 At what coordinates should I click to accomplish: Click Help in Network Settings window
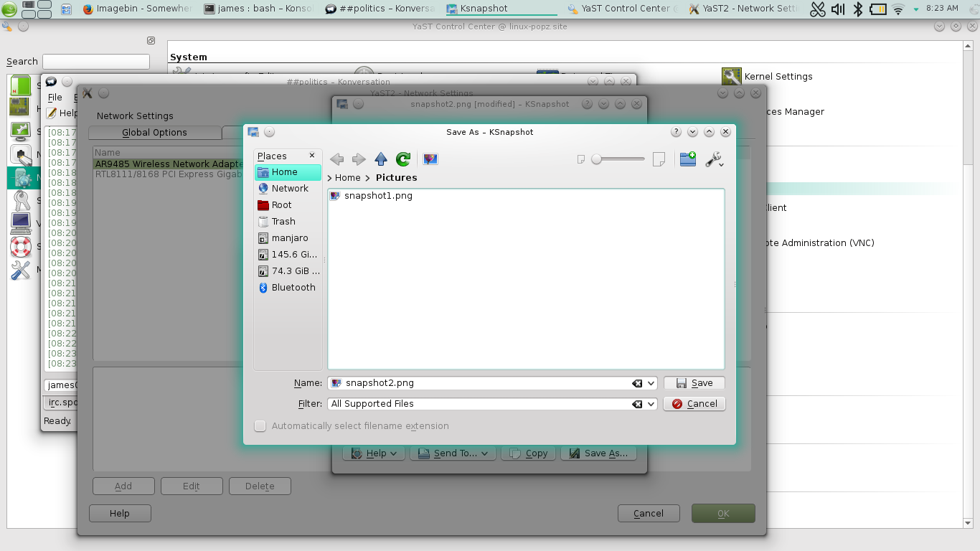coord(120,513)
